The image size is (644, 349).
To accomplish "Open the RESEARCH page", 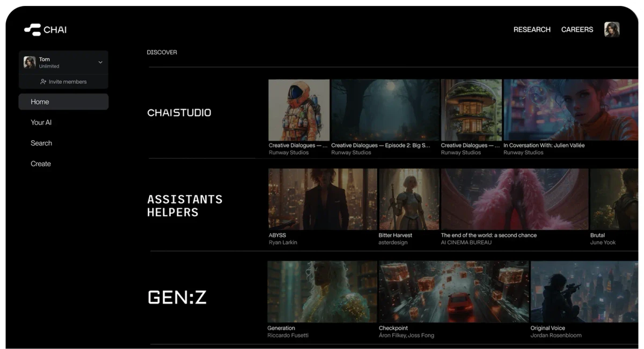I will (532, 30).
